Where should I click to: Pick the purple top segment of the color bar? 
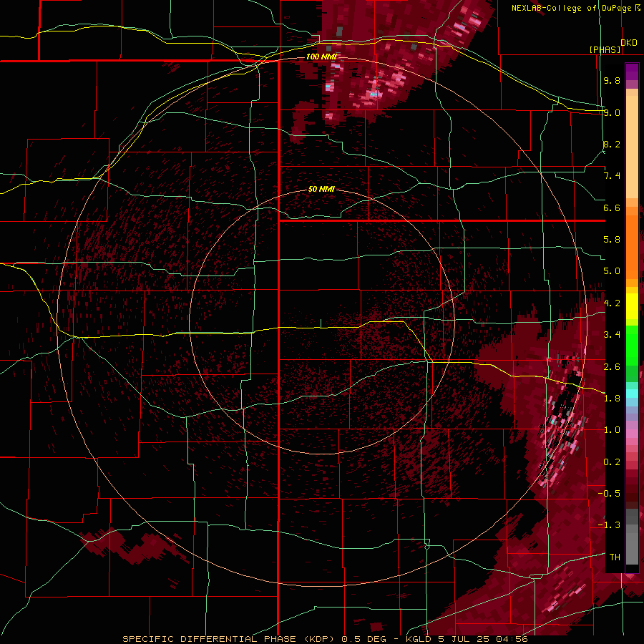[632, 72]
